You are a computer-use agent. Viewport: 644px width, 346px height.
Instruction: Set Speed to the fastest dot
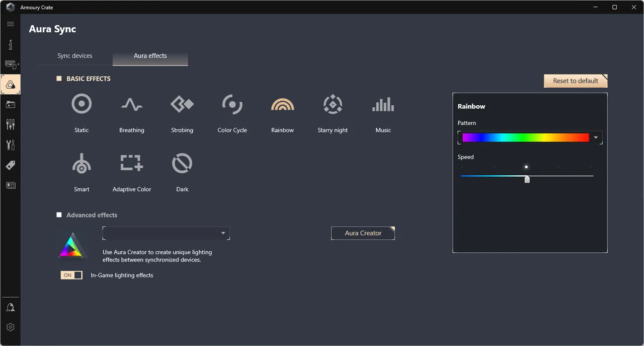point(591,167)
